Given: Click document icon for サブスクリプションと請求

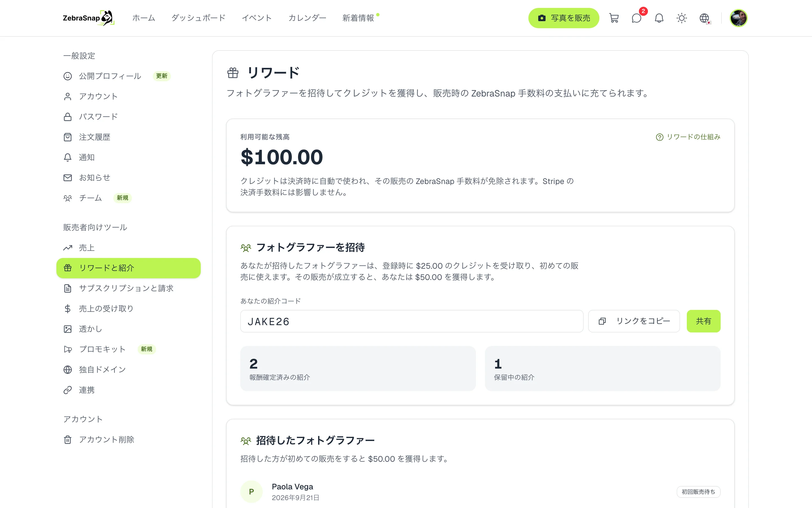Looking at the screenshot, I should (68, 289).
